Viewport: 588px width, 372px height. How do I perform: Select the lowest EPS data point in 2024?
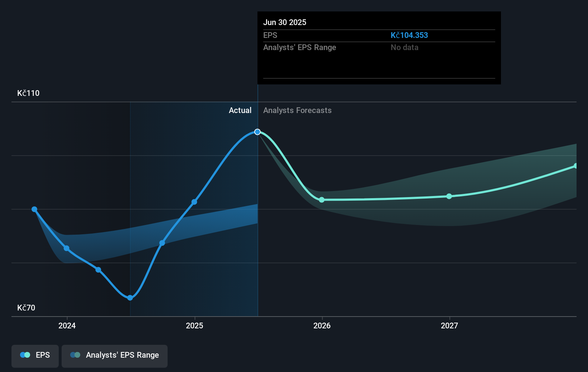click(x=130, y=297)
